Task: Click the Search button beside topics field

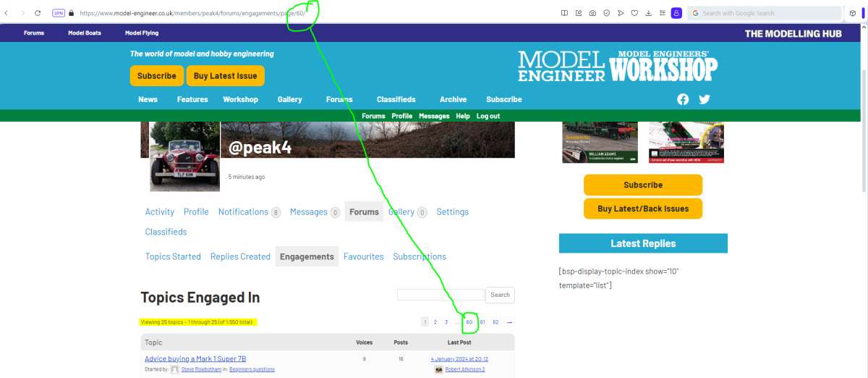Action: tap(500, 295)
